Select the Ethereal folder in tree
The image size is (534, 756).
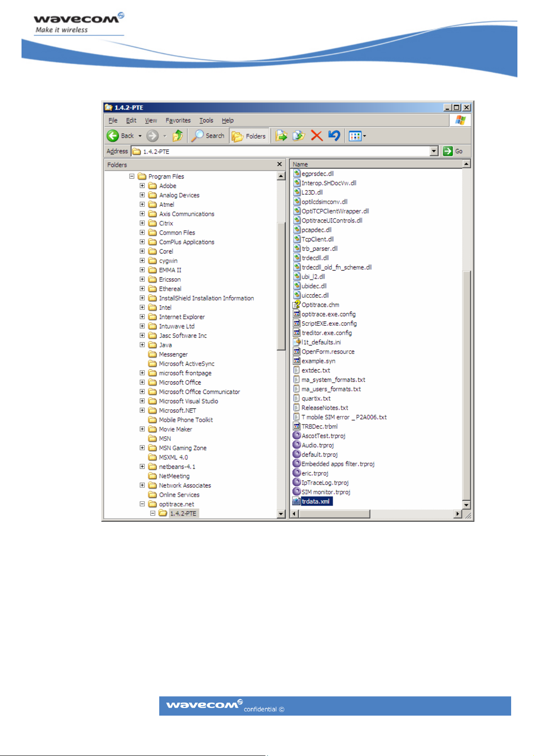pos(170,289)
